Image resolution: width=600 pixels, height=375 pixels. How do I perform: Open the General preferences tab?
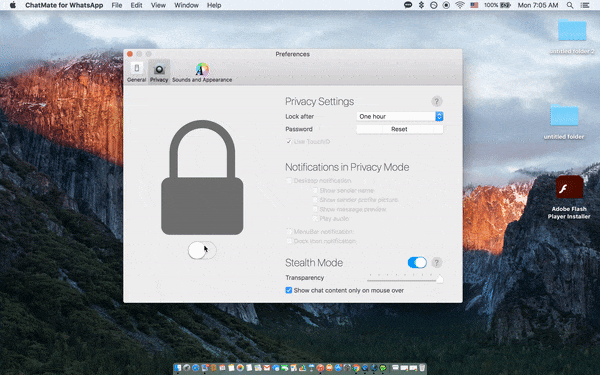tap(136, 72)
